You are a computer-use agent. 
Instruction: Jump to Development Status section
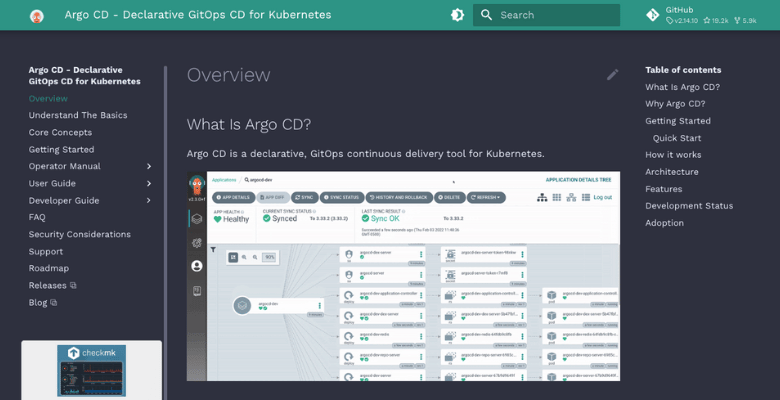(689, 206)
